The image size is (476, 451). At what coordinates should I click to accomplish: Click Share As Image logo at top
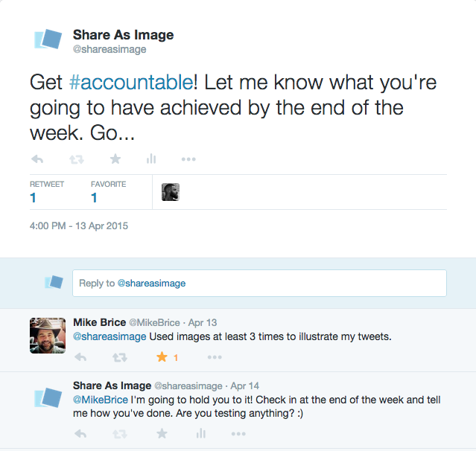[x=48, y=39]
